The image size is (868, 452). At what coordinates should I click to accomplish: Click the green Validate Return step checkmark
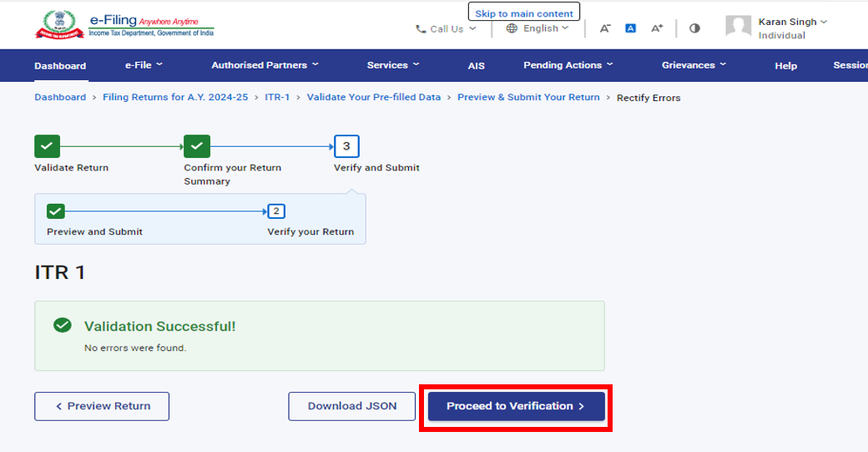[47, 146]
